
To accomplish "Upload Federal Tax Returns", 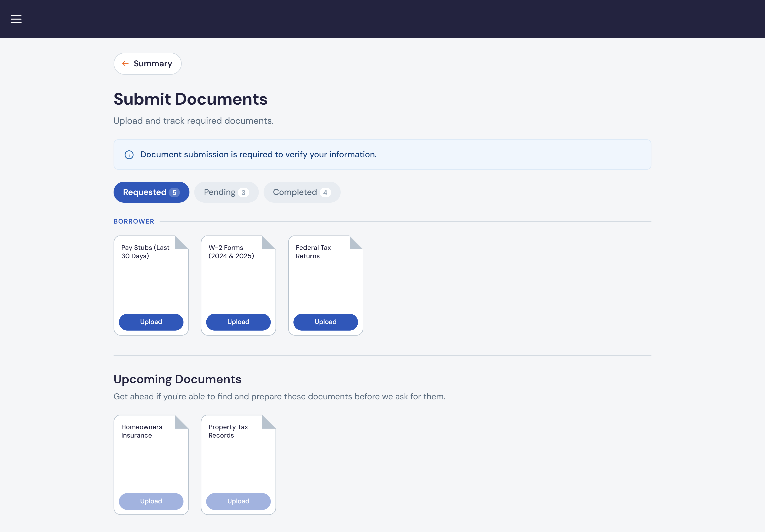I will (326, 322).
